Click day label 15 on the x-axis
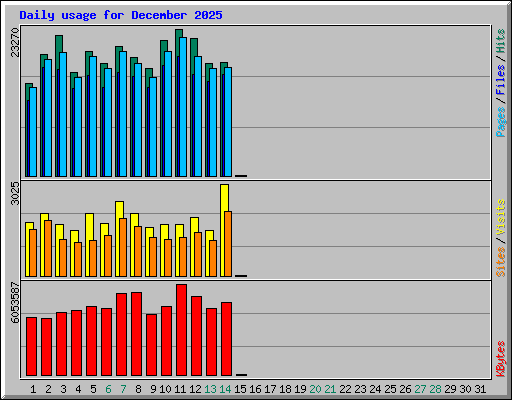Screen dimensions: 512x400 coord(240,389)
